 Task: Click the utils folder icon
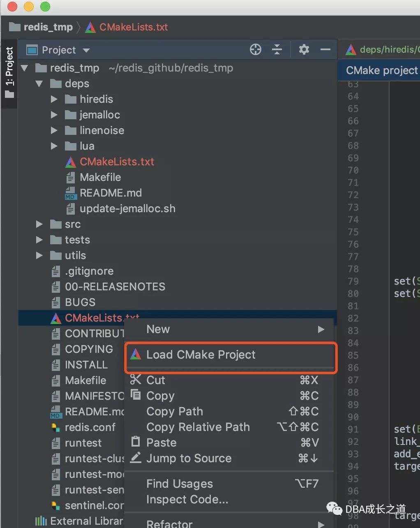point(56,255)
